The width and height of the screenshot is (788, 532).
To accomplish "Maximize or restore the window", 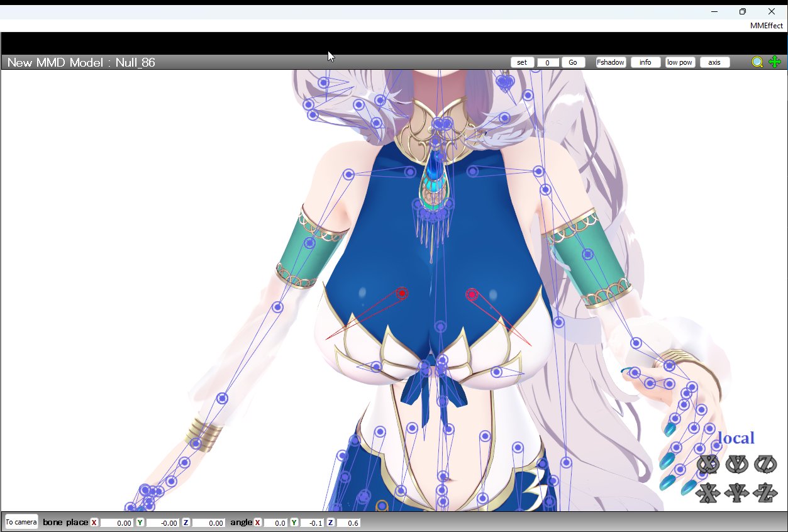I will 743,11.
